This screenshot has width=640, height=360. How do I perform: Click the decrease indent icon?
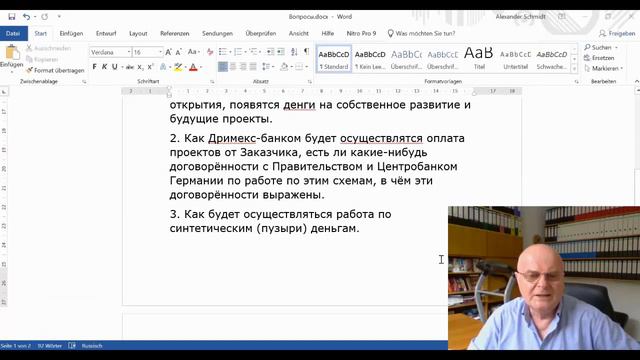pyautogui.click(x=270, y=52)
